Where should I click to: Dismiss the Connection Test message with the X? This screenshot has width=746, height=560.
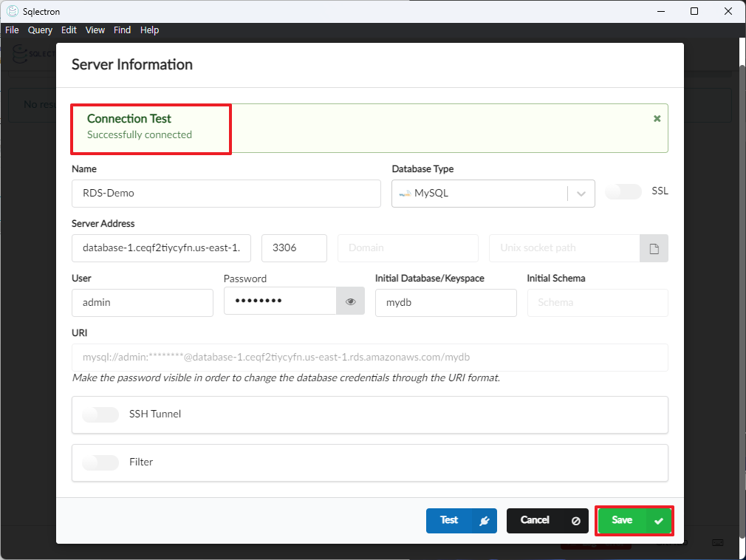coord(657,118)
